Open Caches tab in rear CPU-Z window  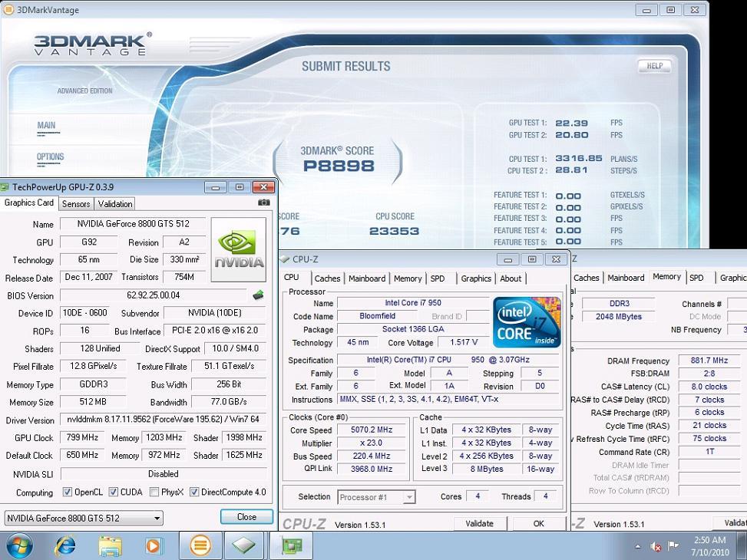point(587,278)
